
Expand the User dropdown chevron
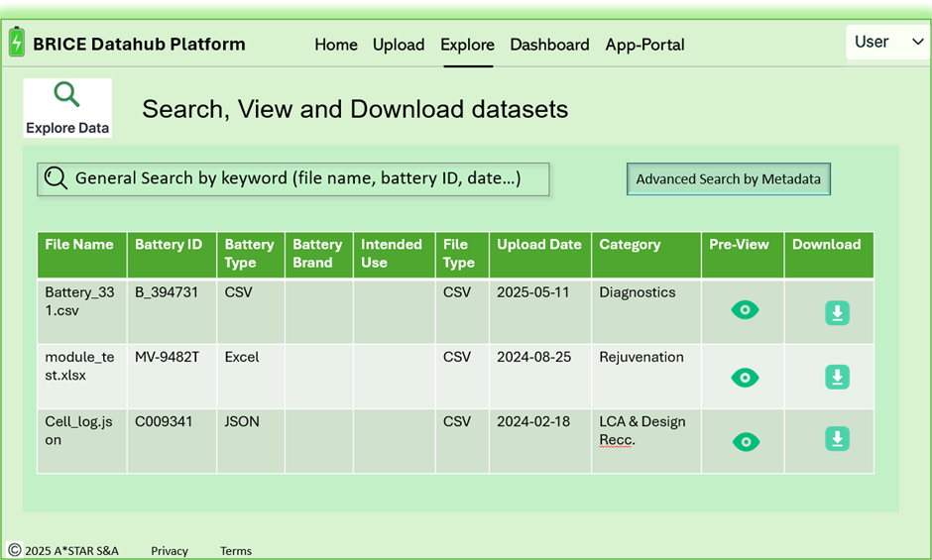(918, 42)
